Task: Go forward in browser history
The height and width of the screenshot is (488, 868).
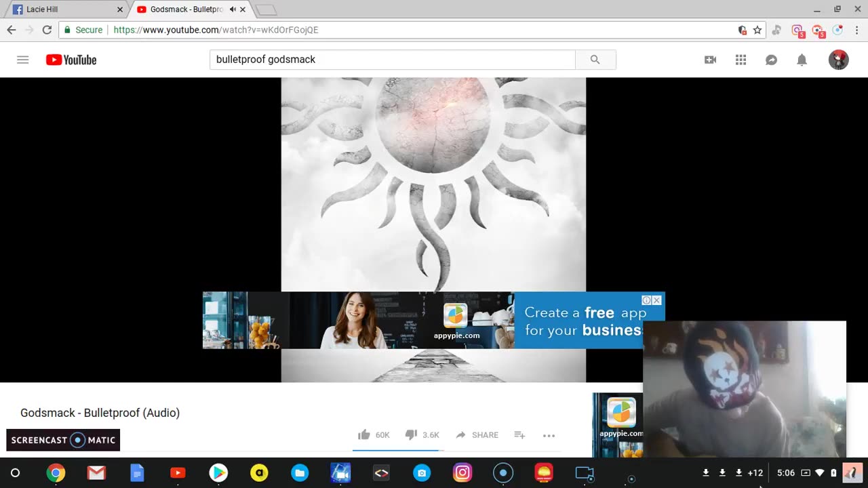Action: [x=29, y=30]
